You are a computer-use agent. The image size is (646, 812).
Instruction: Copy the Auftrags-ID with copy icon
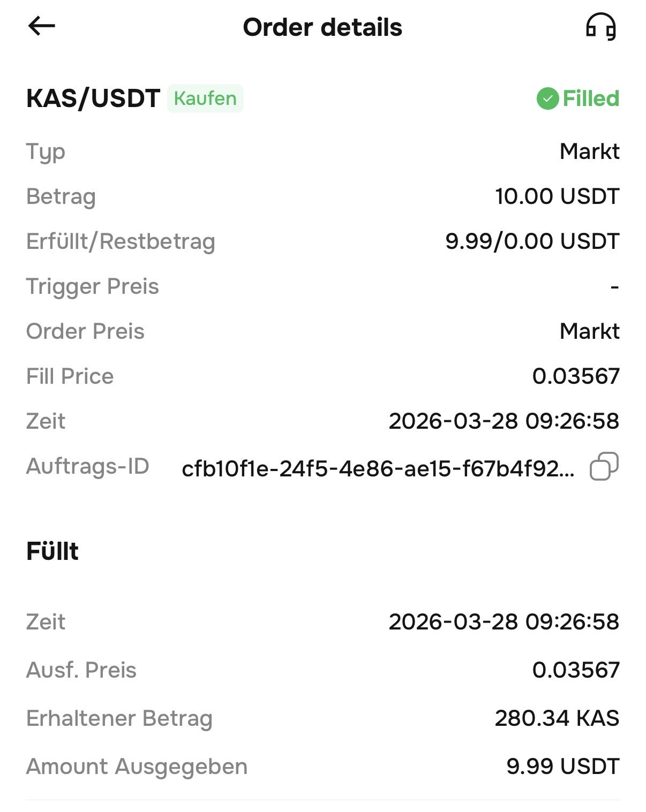(x=604, y=466)
